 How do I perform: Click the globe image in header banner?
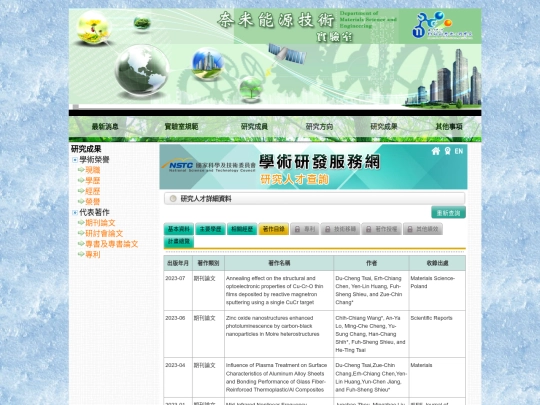coord(142,70)
